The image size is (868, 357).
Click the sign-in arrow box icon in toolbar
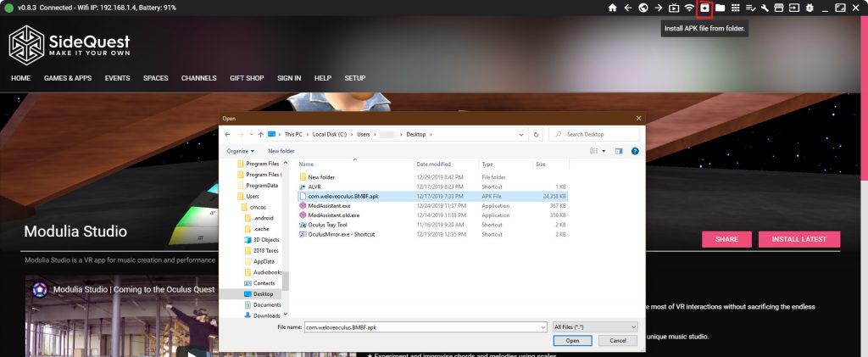793,8
